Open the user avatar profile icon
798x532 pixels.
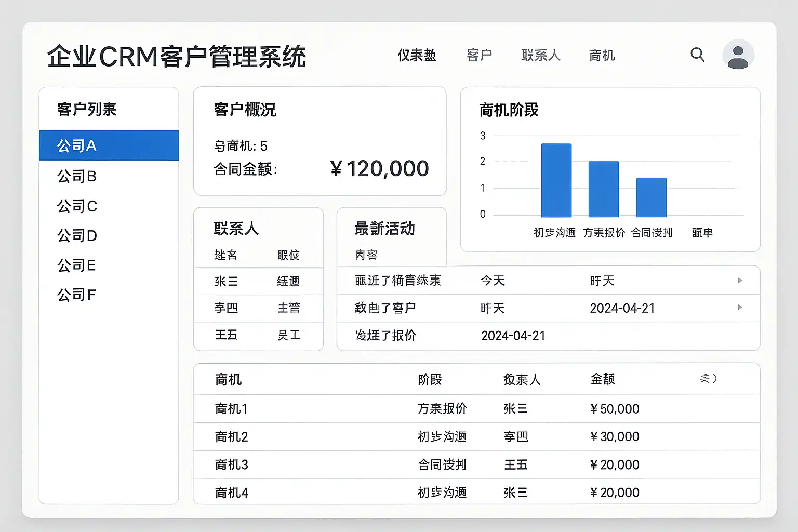(x=738, y=55)
